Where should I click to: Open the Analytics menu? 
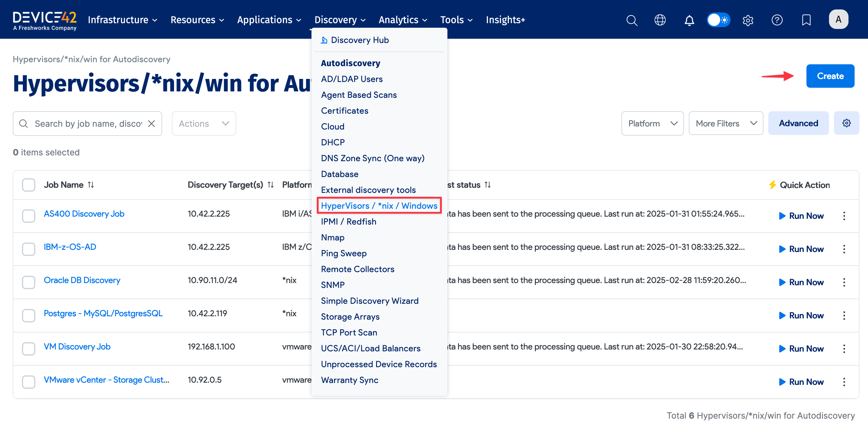pos(402,19)
